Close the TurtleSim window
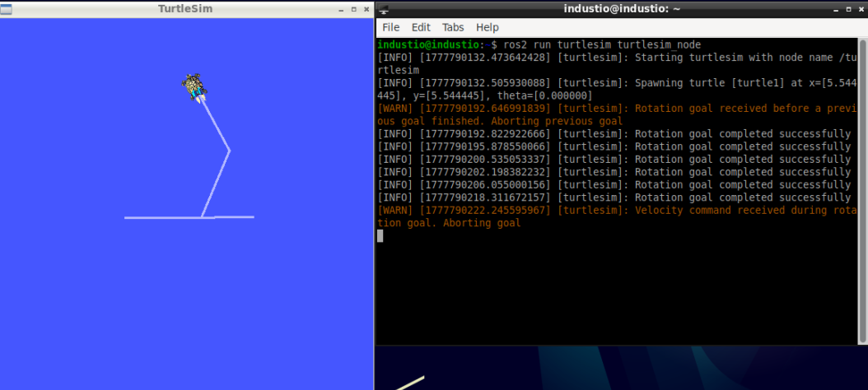Viewport: 868px width, 390px height. click(x=366, y=9)
